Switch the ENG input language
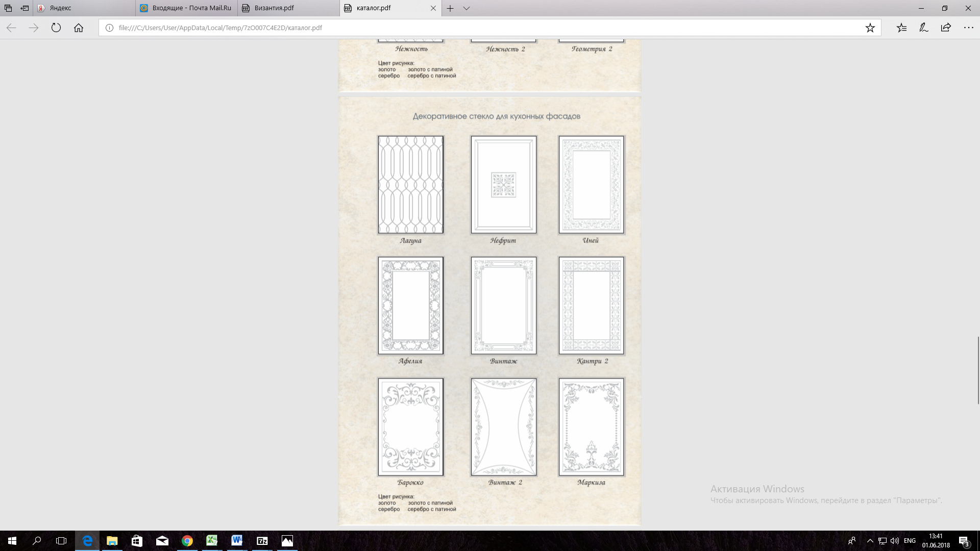The height and width of the screenshot is (551, 980). (x=910, y=541)
